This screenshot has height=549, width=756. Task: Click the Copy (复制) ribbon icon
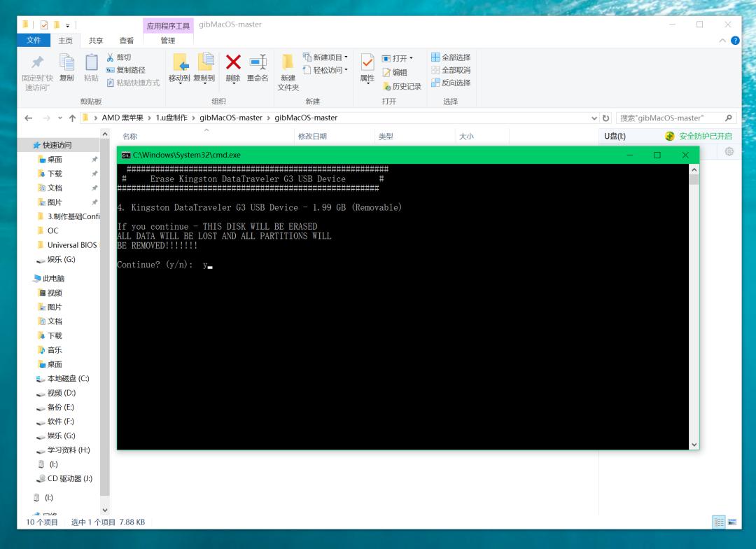66,63
